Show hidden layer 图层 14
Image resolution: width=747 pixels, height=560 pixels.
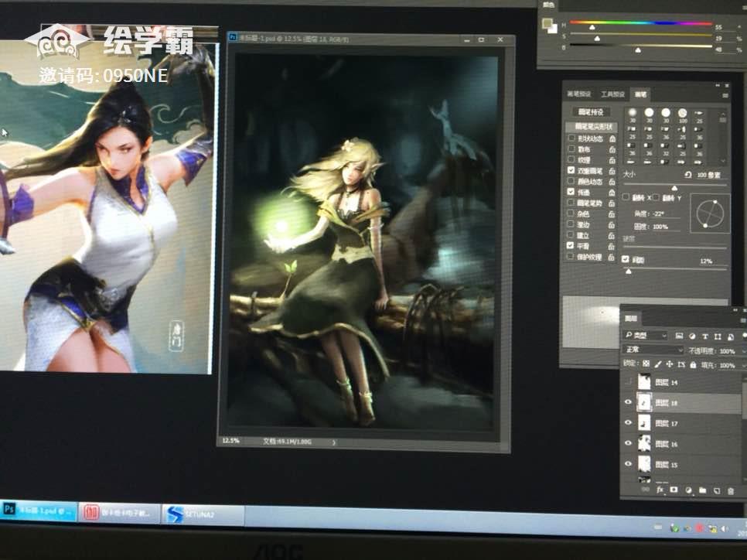click(629, 381)
